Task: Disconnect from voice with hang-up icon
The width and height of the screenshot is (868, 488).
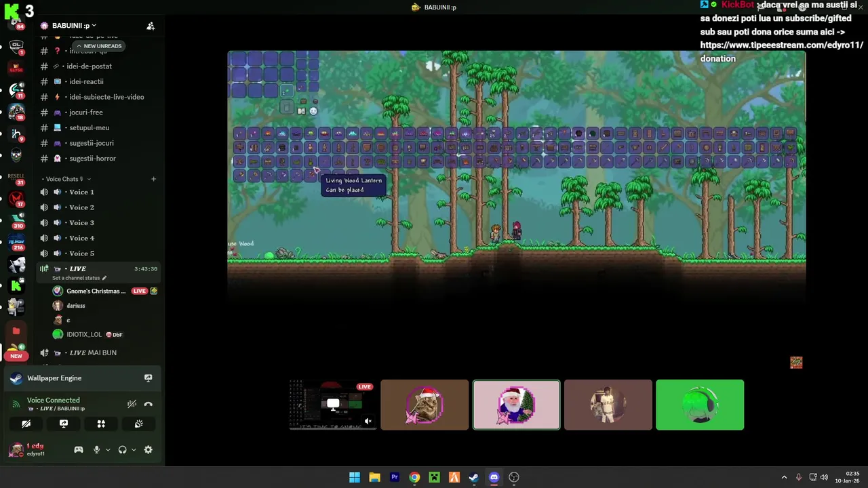Action: [148, 404]
